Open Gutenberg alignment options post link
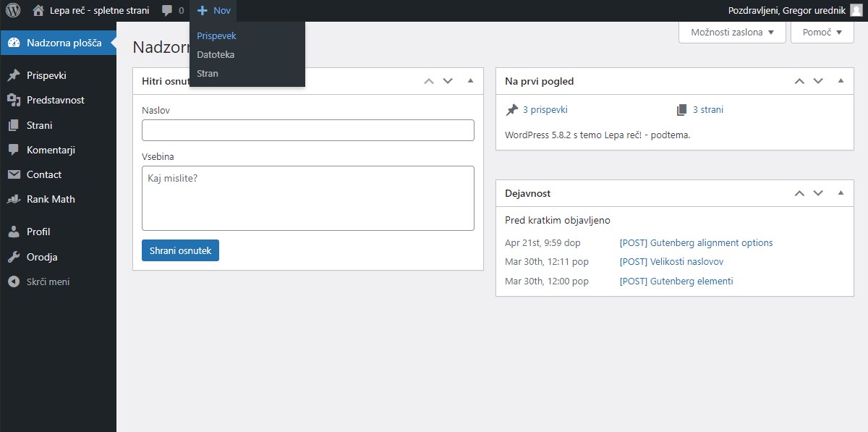 click(696, 242)
